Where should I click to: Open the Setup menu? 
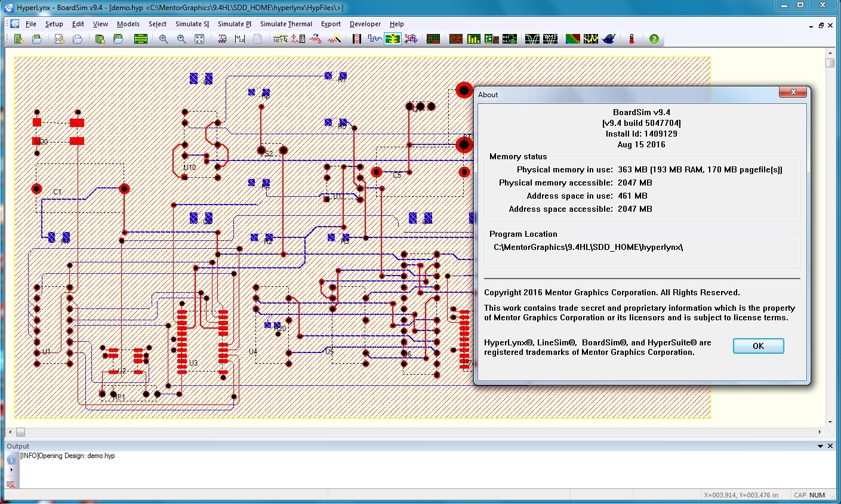point(54,24)
